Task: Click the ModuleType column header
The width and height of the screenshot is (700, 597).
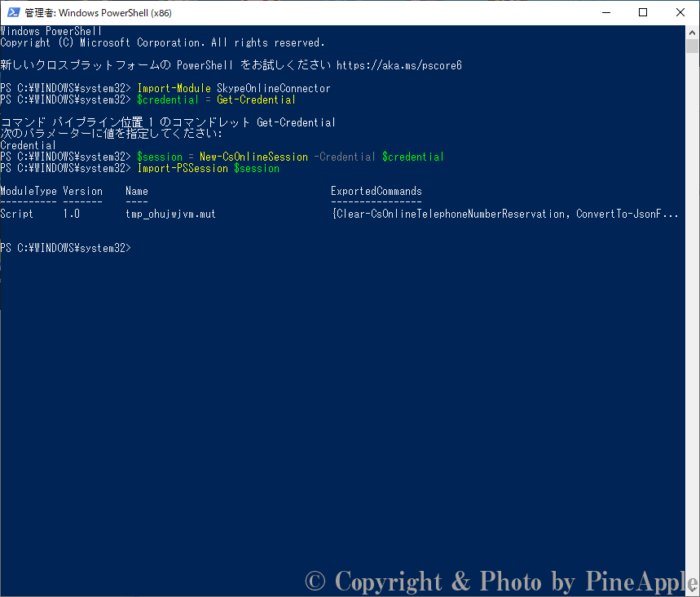Action: tap(29, 191)
